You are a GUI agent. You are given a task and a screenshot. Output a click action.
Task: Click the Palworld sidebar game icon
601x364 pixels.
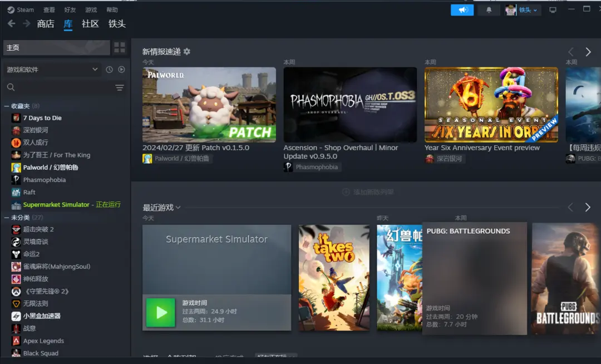(x=16, y=168)
